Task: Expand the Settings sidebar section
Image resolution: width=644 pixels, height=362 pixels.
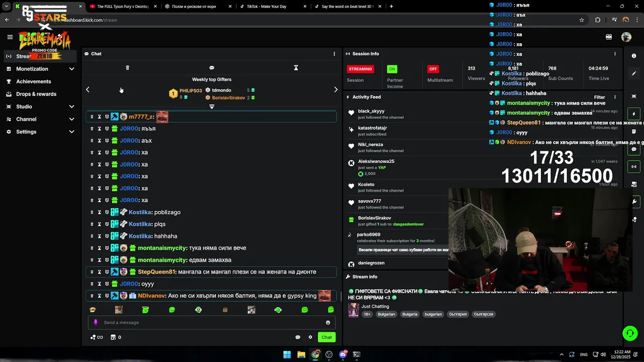Action: 40,132
